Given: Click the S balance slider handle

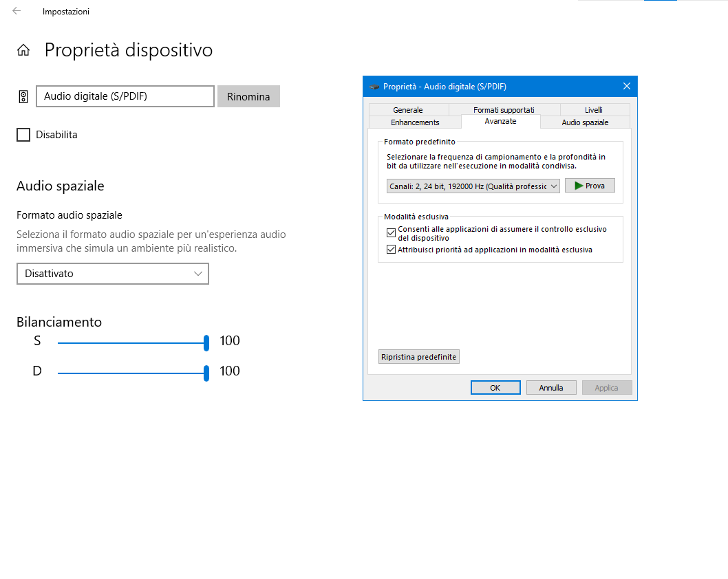Looking at the screenshot, I should 206,343.
